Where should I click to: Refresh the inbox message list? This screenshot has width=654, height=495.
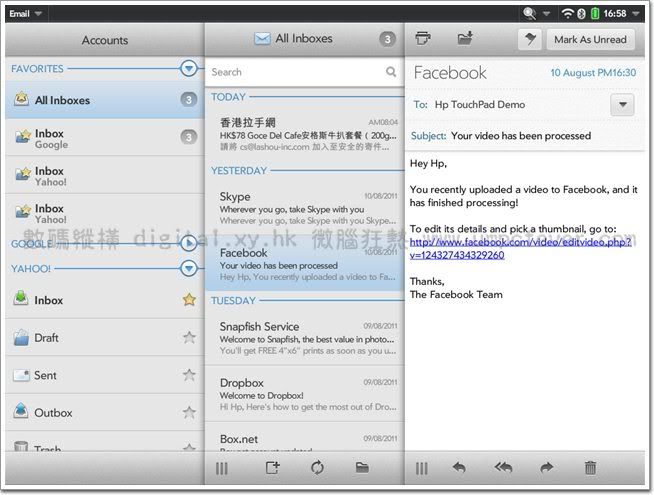(317, 467)
